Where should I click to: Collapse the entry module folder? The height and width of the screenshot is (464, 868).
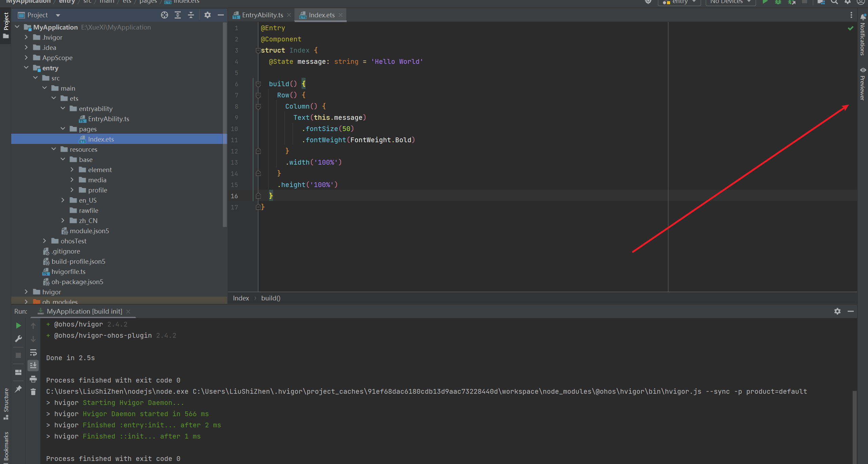point(26,68)
